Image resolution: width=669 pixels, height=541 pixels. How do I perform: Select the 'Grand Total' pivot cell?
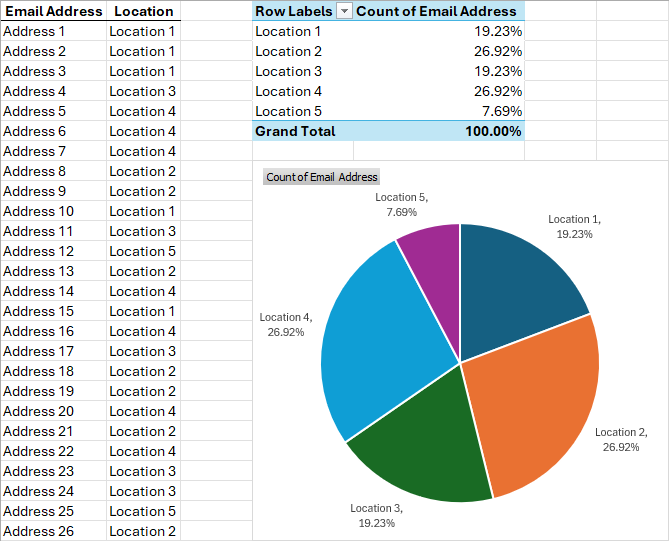coord(303,131)
